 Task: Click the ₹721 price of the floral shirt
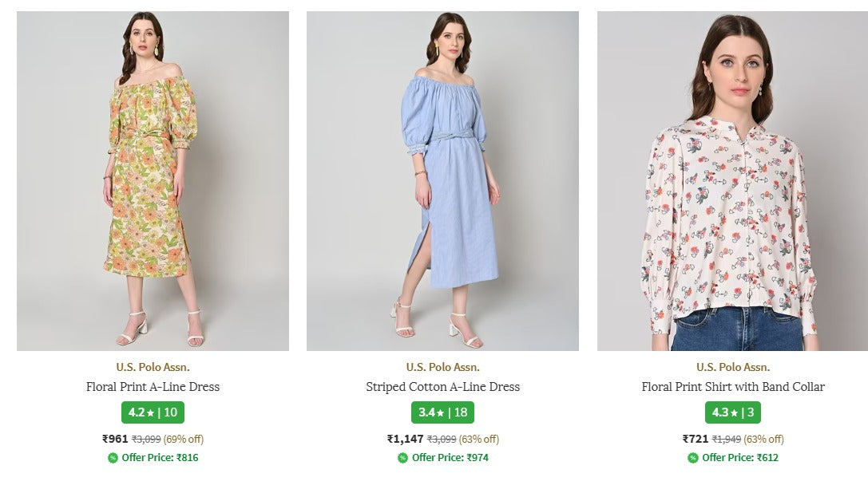coord(696,439)
